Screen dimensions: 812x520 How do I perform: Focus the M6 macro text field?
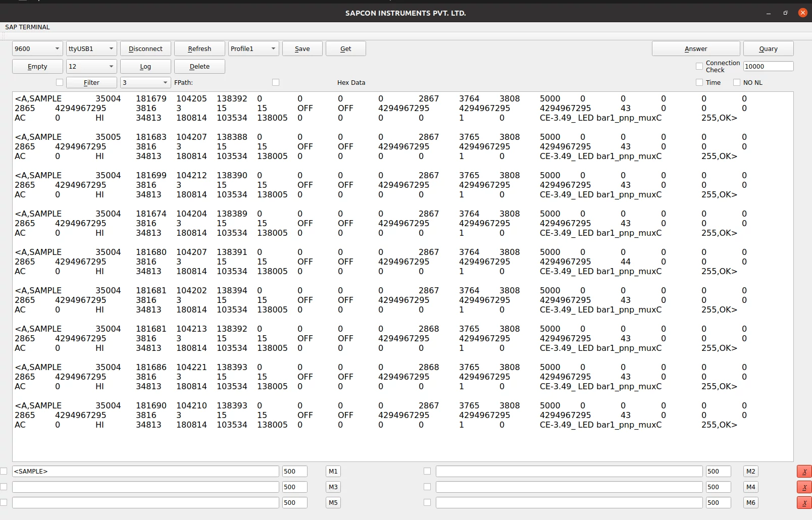[569, 502]
